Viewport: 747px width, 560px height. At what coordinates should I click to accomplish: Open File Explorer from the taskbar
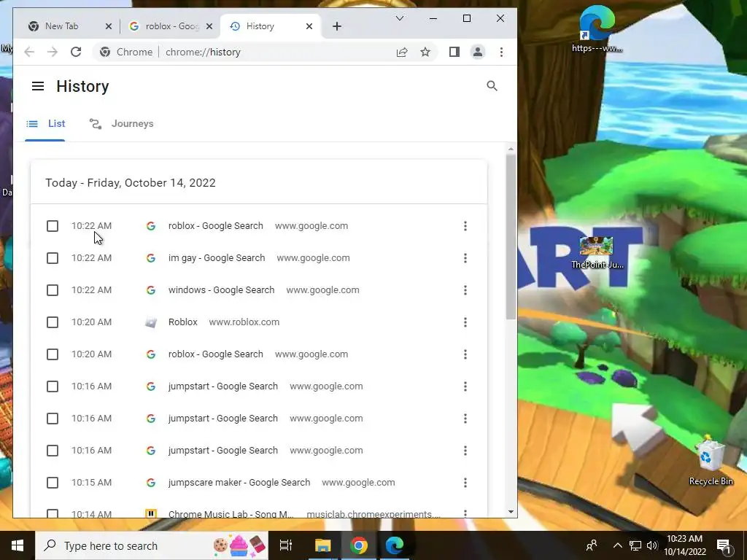pyautogui.click(x=322, y=545)
